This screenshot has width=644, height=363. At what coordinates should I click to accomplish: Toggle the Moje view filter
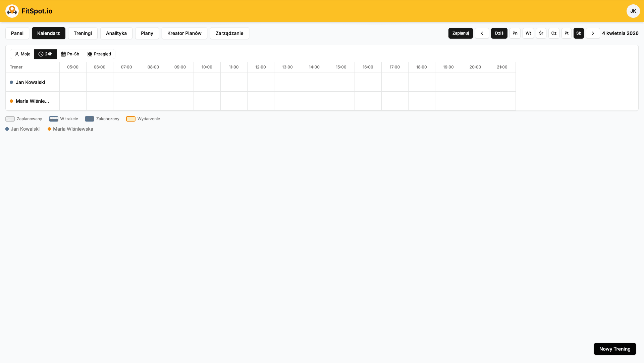(x=22, y=54)
